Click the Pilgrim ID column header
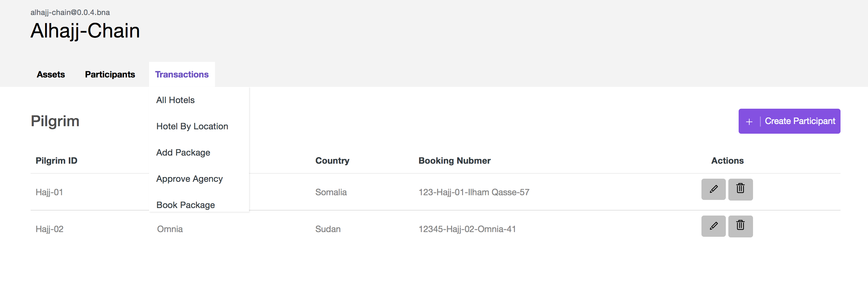The height and width of the screenshot is (293, 868). (56, 161)
